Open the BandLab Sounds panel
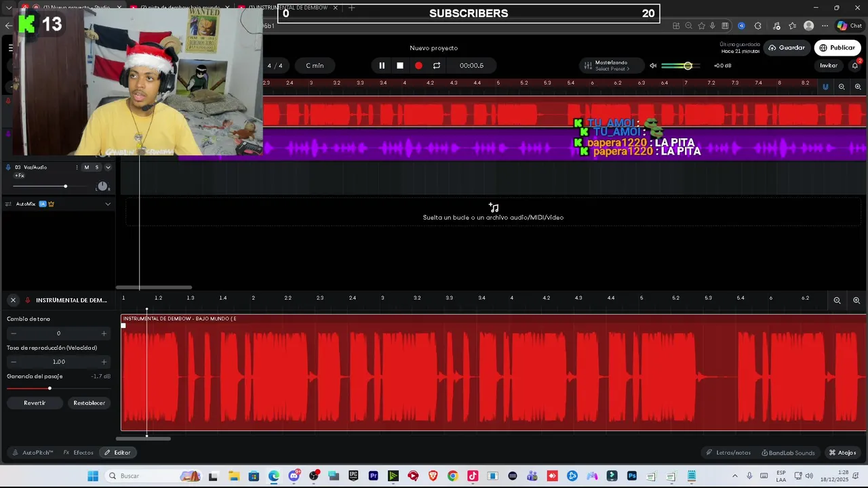 pyautogui.click(x=788, y=453)
